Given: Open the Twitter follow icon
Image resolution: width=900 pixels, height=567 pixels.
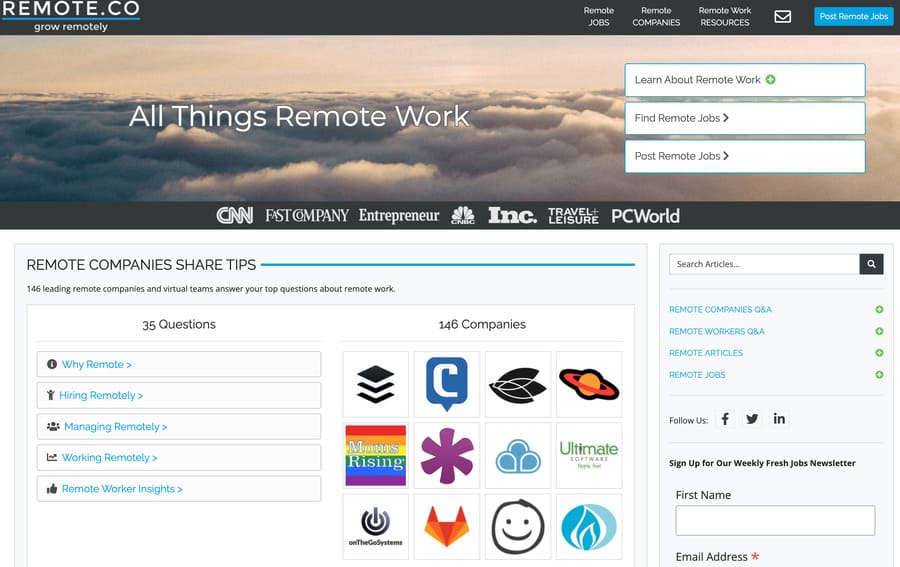Looking at the screenshot, I should click(752, 419).
